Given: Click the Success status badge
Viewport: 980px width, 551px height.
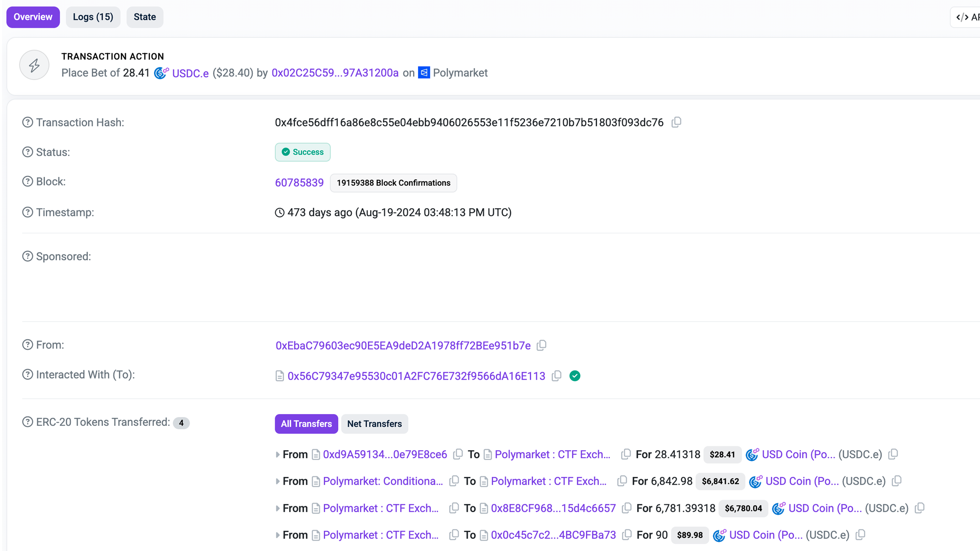Looking at the screenshot, I should (302, 152).
